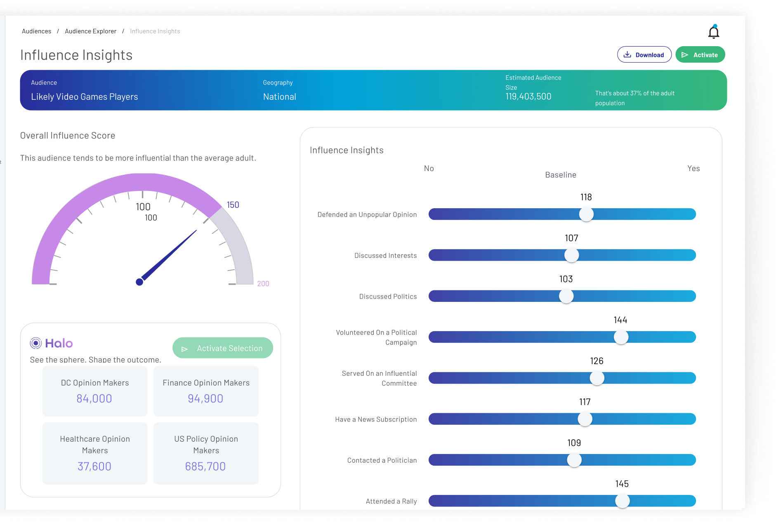Select the Finance Opinion Makers card
Image resolution: width=783 pixels, height=532 pixels.
pyautogui.click(x=206, y=391)
